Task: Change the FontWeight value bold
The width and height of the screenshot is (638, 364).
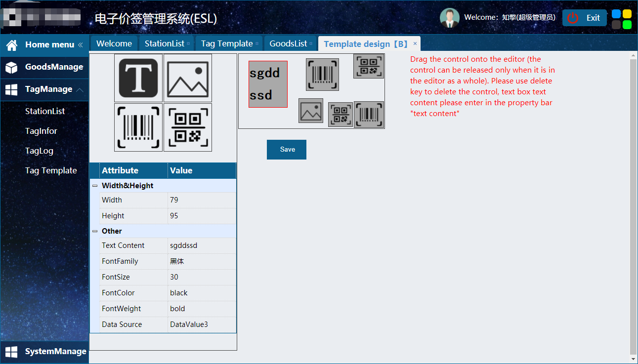Action: [202, 309]
